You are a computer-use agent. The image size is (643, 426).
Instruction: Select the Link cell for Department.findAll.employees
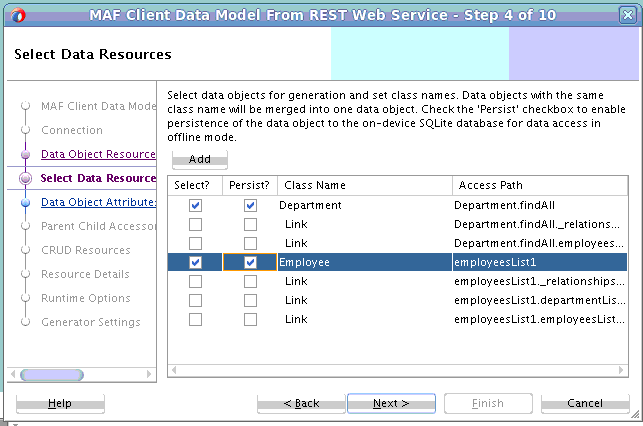click(x=365, y=243)
